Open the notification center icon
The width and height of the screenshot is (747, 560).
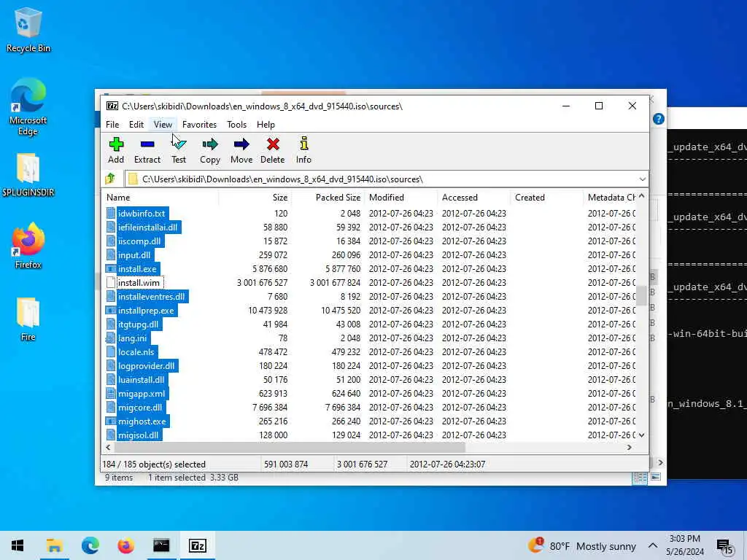pos(724,546)
